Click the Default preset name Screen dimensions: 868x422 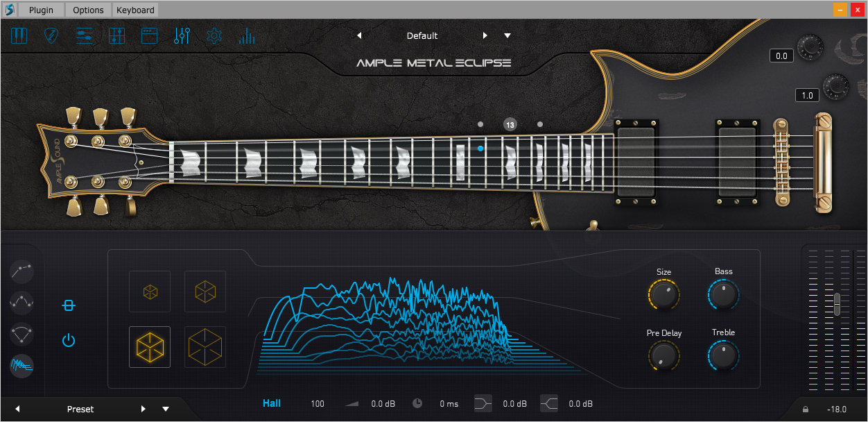[x=422, y=36]
